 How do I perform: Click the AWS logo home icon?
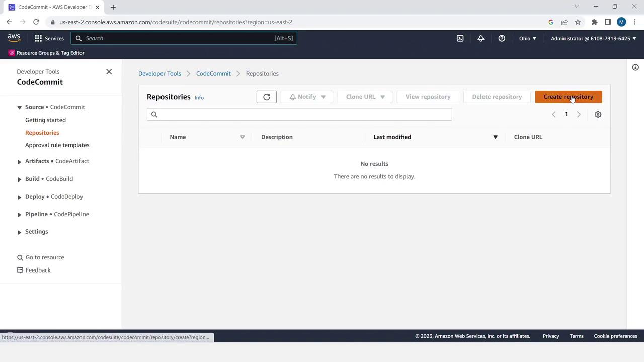[x=14, y=38]
